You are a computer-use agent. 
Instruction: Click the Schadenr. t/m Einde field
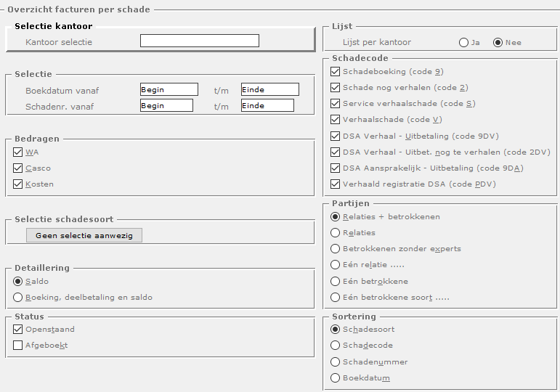pos(267,105)
